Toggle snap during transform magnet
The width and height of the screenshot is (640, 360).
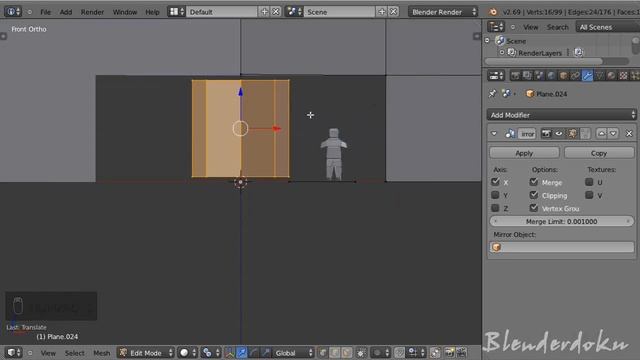pyautogui.click(x=400, y=352)
